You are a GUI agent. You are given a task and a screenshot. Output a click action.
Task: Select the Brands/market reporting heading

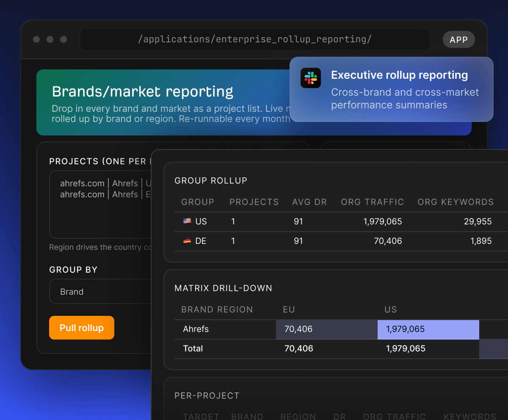click(143, 91)
